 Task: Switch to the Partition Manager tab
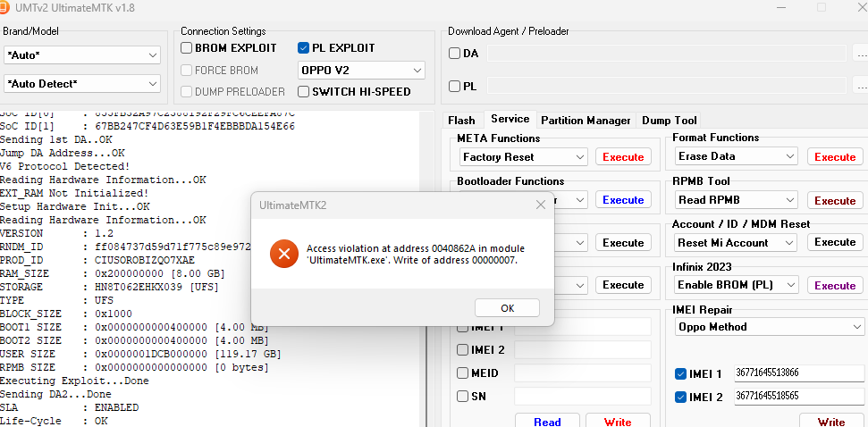(x=586, y=120)
